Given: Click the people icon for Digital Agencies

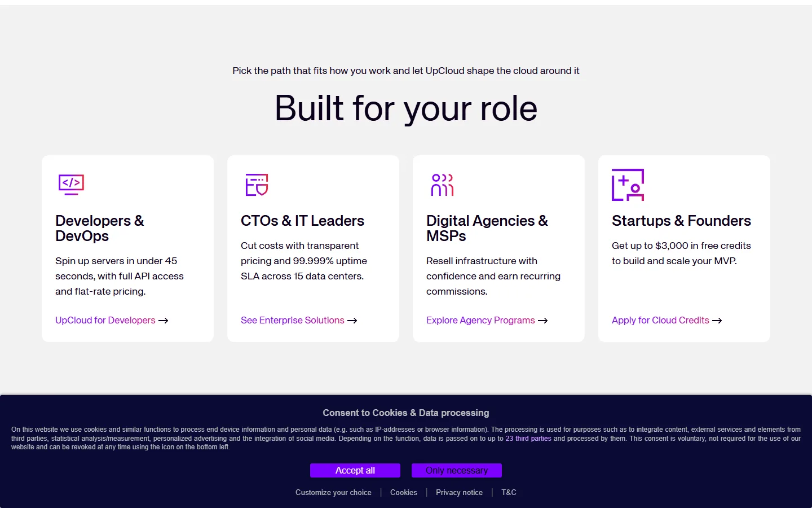Looking at the screenshot, I should tap(442, 185).
